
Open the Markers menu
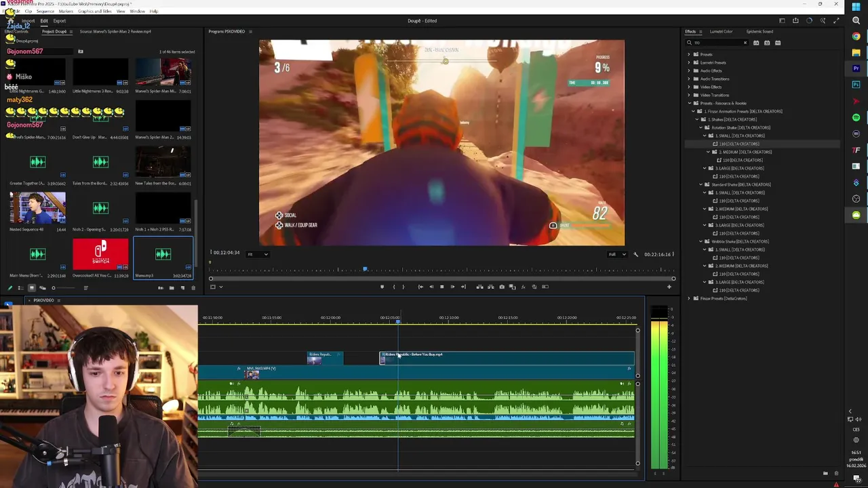[x=66, y=12]
